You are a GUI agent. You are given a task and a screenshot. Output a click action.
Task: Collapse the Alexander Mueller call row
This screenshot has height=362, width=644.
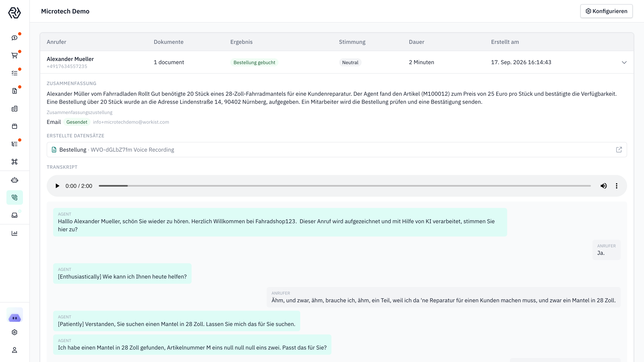click(624, 63)
